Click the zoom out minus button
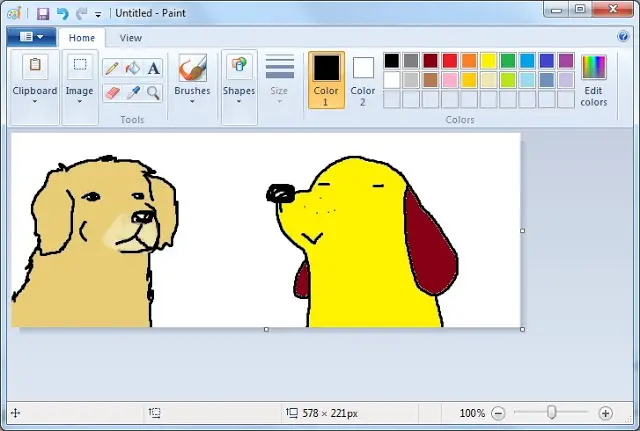The height and width of the screenshot is (431, 640). 498,413
